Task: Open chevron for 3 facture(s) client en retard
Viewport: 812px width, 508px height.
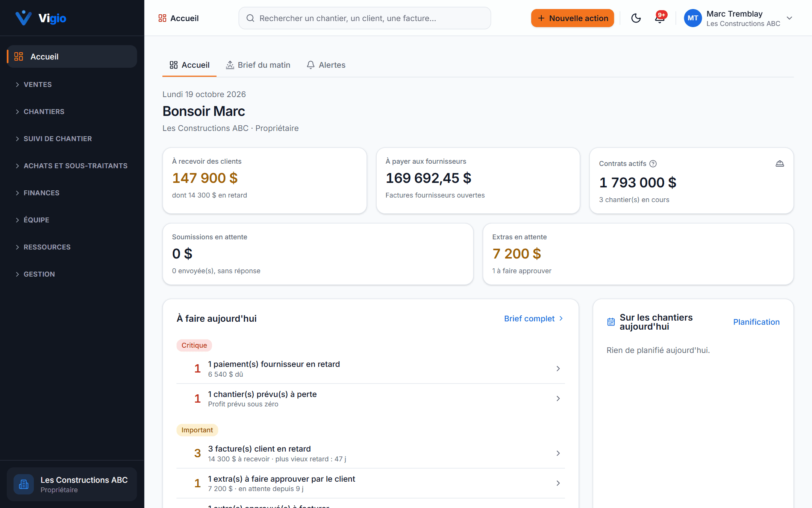Action: click(x=558, y=453)
